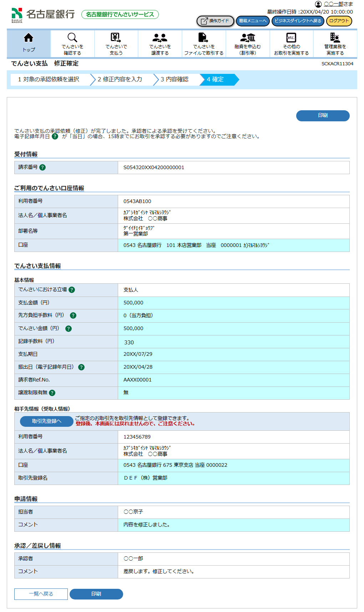The width and height of the screenshot is (364, 612).
Task: Click help icon next to 請求番号
Action: click(42, 167)
